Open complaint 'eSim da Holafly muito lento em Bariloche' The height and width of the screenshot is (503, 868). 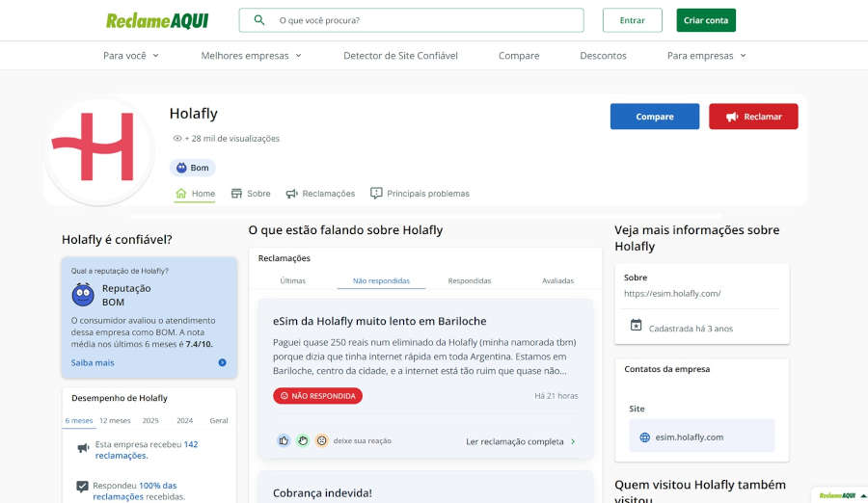(x=379, y=321)
